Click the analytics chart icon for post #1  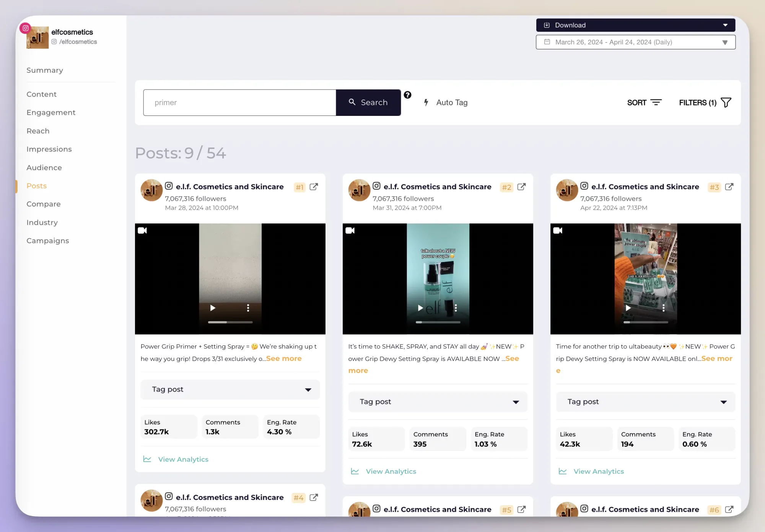pos(147,459)
